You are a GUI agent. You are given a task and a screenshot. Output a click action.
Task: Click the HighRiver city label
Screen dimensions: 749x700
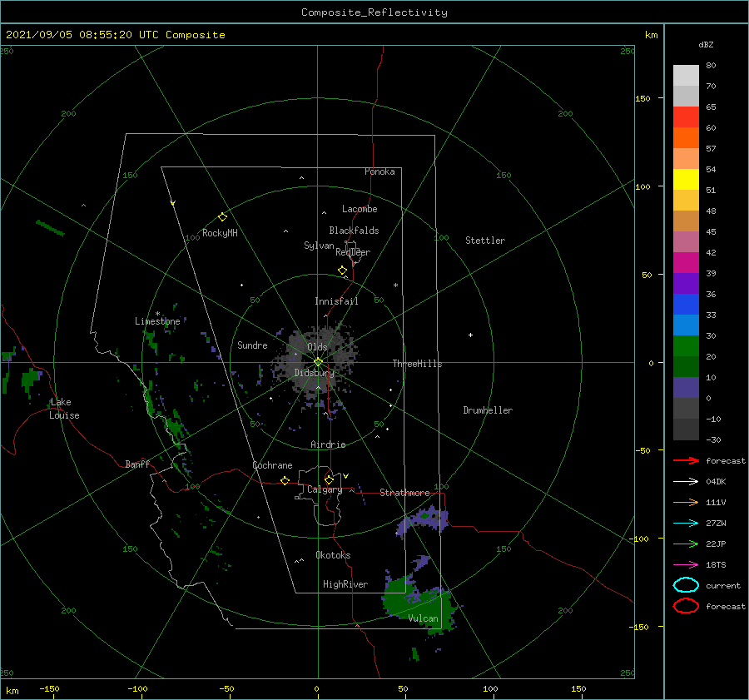pyautogui.click(x=345, y=584)
